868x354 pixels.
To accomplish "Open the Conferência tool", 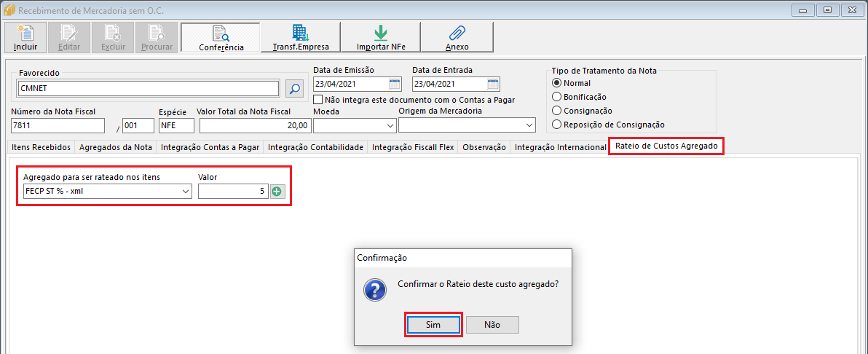I will coord(221,38).
